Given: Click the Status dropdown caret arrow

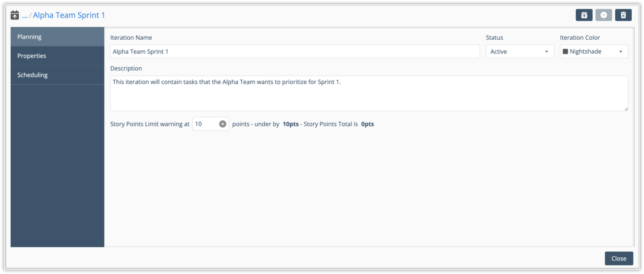Looking at the screenshot, I should [x=547, y=52].
